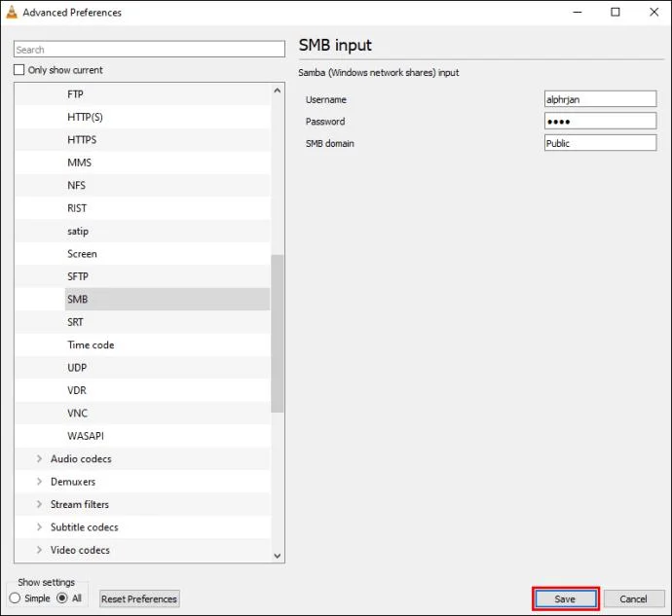
Task: Expand the Demuxers tree node
Action: (39, 482)
